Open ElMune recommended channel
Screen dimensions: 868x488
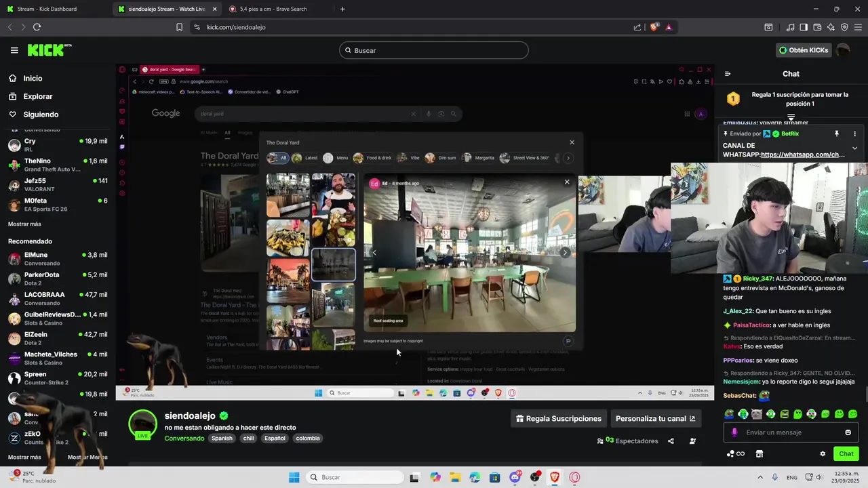(58, 259)
